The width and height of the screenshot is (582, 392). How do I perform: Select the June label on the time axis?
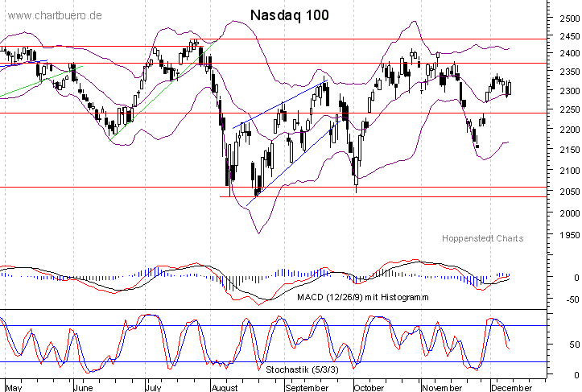(x=83, y=388)
